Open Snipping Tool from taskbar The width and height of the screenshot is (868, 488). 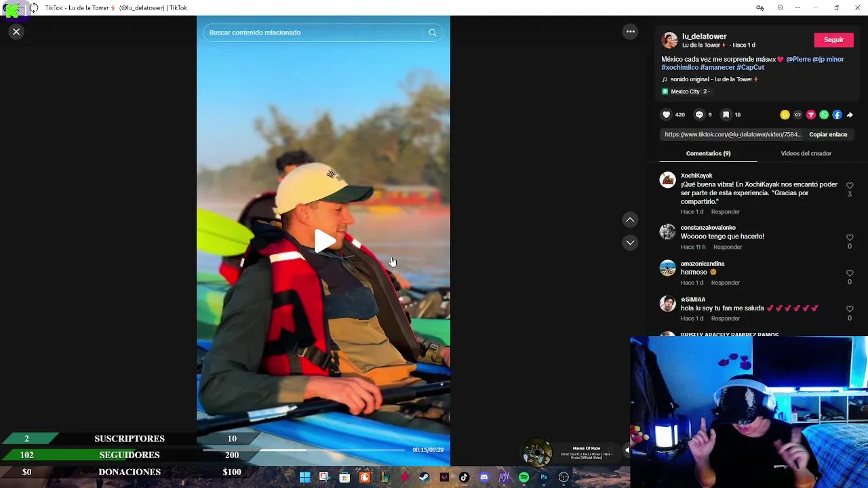(324, 477)
